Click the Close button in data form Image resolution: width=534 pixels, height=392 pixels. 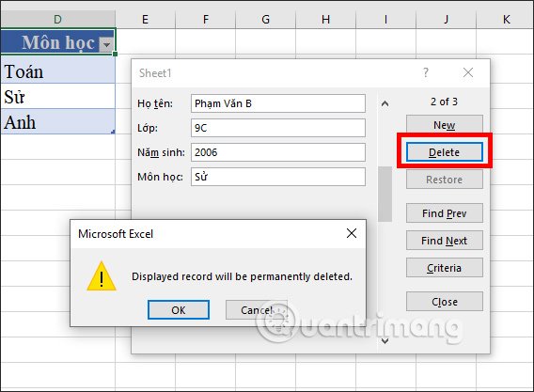click(445, 302)
